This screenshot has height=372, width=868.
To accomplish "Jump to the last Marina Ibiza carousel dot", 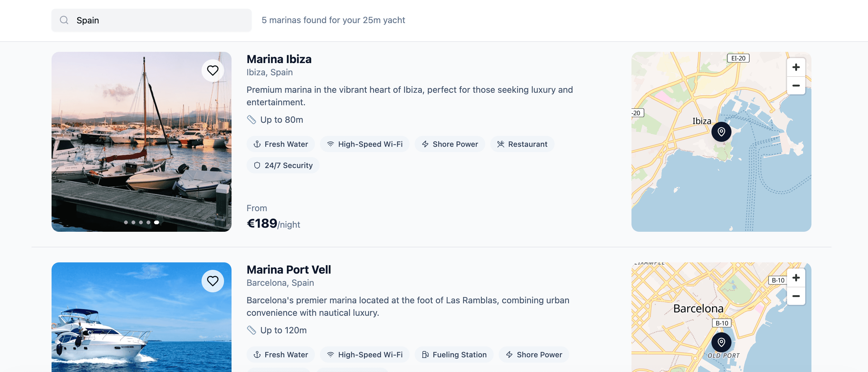I will 156,222.
